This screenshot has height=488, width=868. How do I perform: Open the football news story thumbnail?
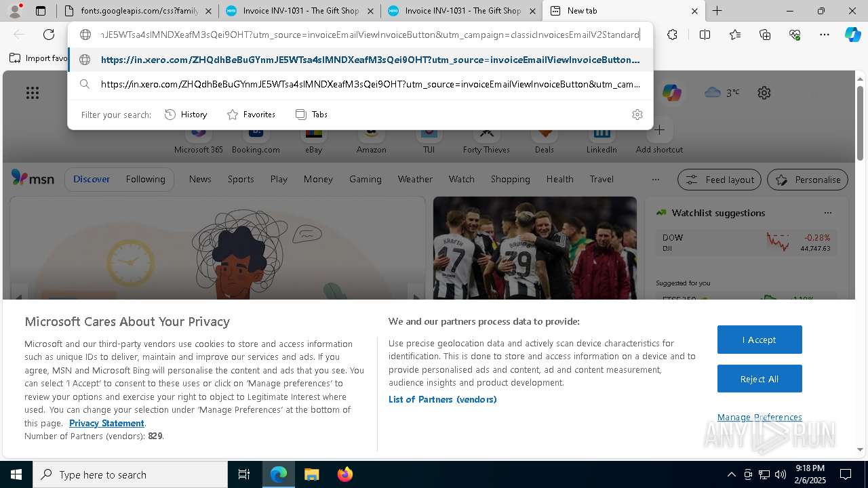pos(534,248)
